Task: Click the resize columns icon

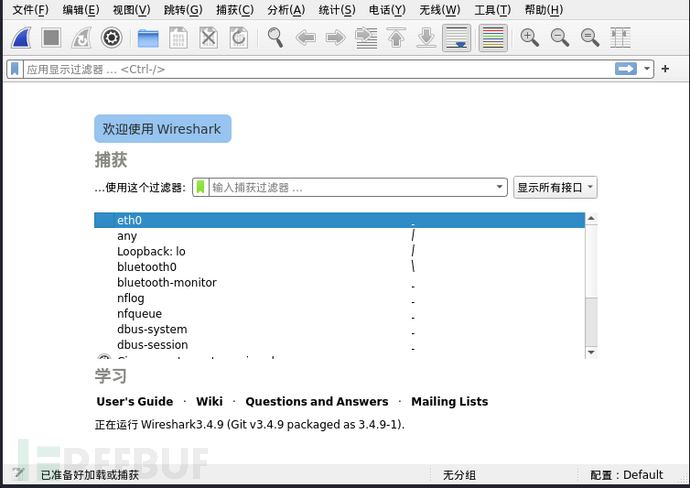Action: [x=620, y=38]
